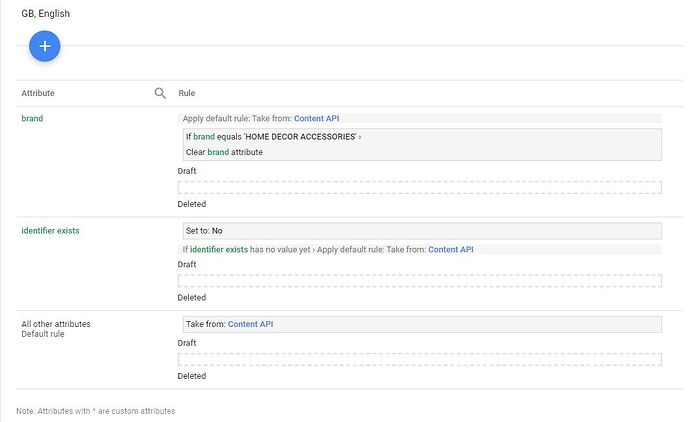Click the search magnifier beside Attribute header

(160, 93)
